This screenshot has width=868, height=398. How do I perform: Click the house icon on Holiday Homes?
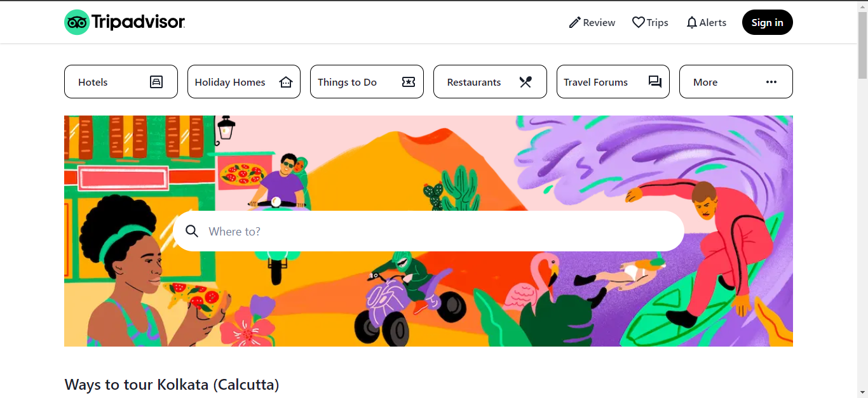click(x=286, y=82)
